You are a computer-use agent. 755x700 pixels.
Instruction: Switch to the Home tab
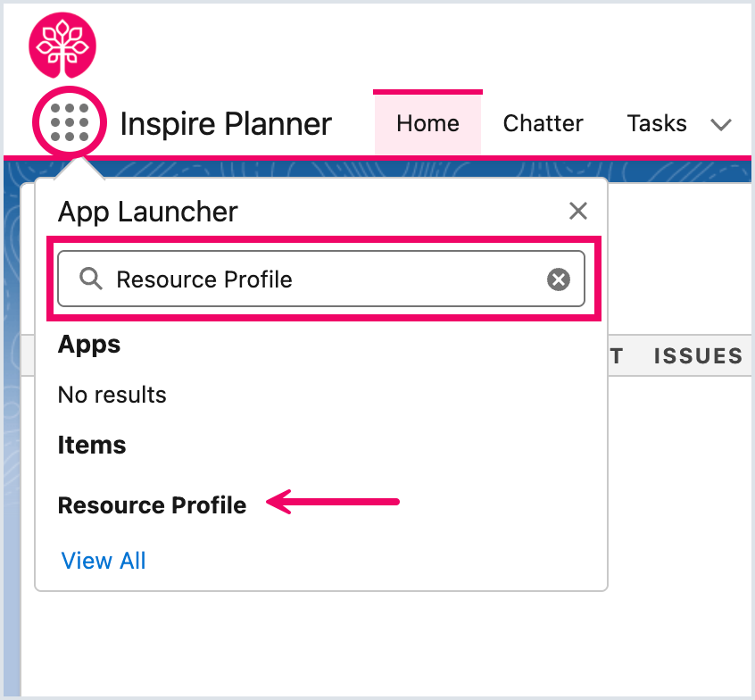[x=427, y=123]
